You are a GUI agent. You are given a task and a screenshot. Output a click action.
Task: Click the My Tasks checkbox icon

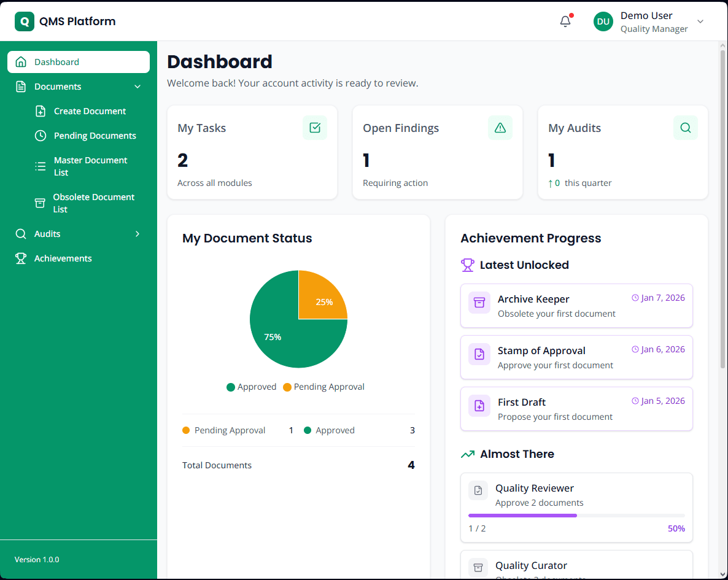coord(315,128)
